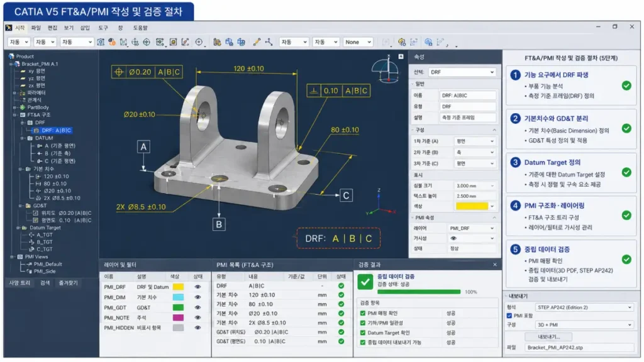
Task: Click the 기능 요구에서 DRF 파생 step title
Action: (556, 75)
